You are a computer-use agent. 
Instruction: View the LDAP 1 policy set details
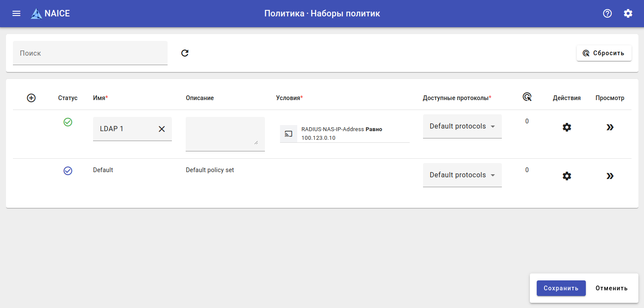tap(610, 127)
